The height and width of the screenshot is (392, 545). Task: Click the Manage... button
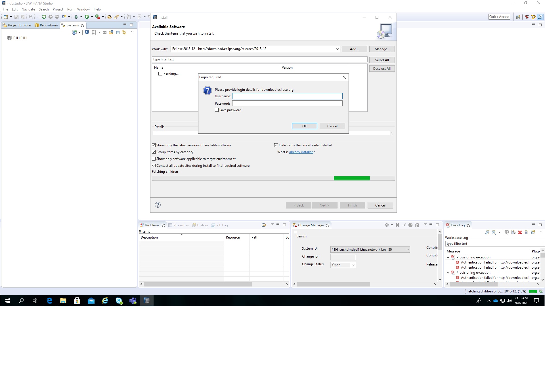point(382,49)
